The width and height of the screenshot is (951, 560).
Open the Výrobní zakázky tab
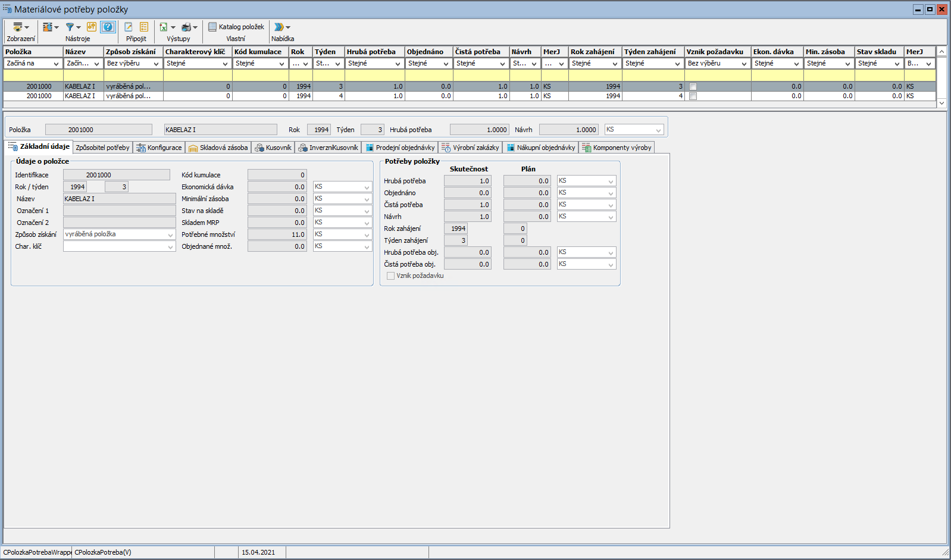470,148
